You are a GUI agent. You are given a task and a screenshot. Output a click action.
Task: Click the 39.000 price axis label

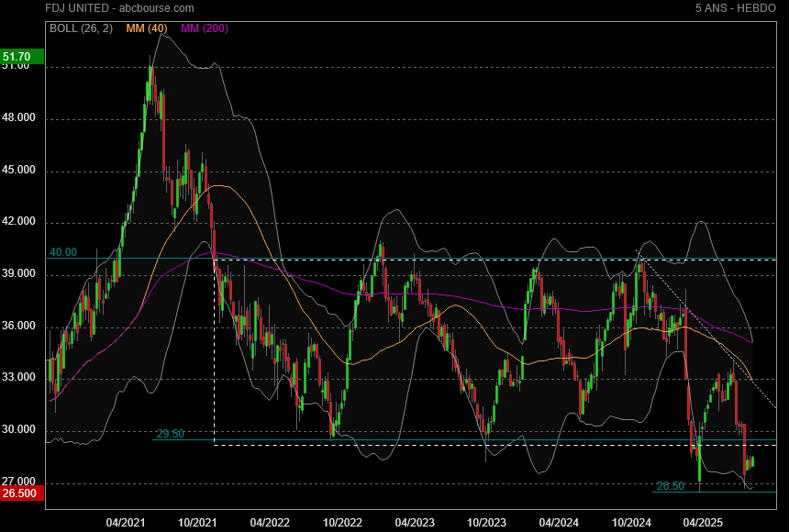18,274
